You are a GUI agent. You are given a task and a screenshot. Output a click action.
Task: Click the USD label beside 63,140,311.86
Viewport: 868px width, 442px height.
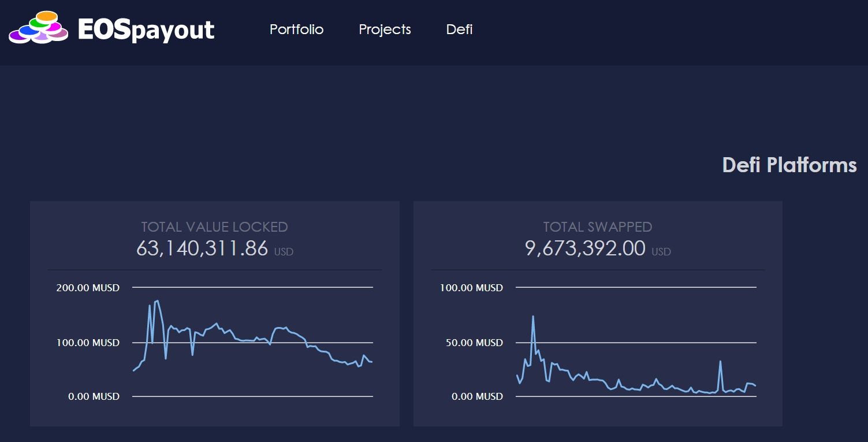(x=284, y=252)
